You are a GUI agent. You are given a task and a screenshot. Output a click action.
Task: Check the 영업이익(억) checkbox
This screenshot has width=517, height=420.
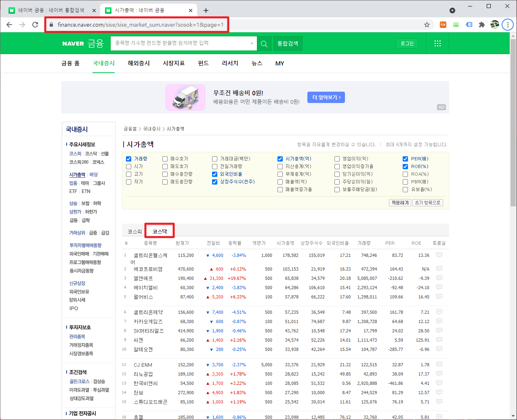pos(337,159)
